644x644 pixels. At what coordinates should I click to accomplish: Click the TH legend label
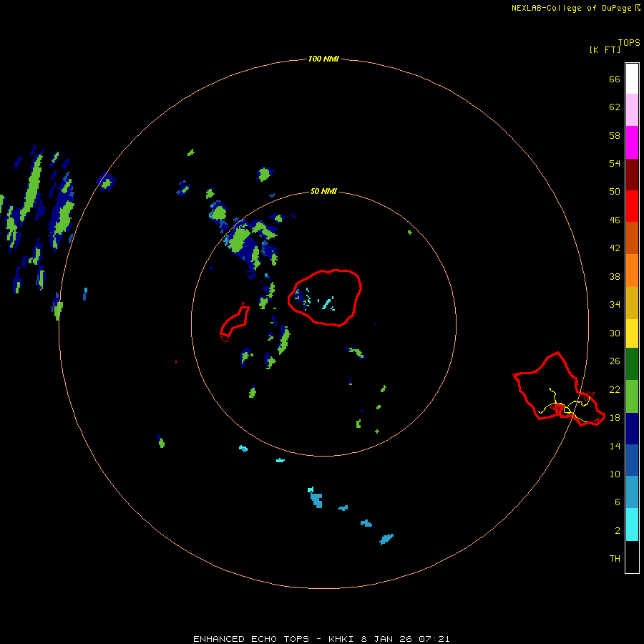(615, 559)
